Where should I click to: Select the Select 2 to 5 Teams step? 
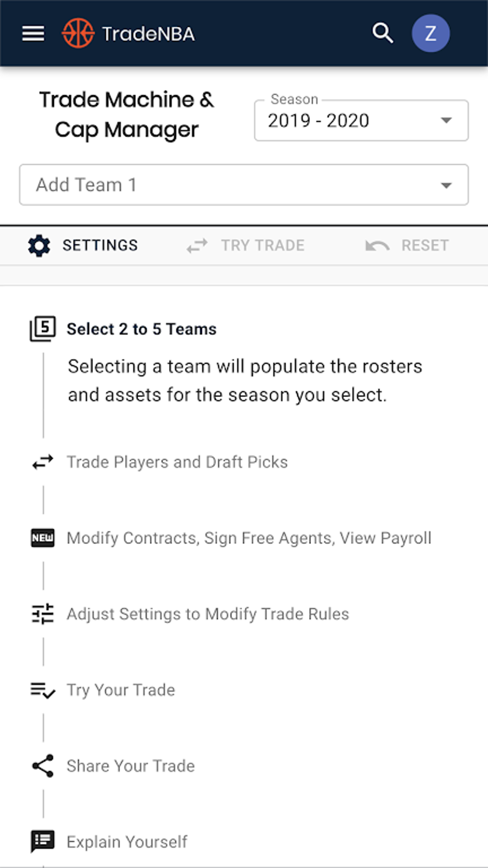click(x=141, y=329)
